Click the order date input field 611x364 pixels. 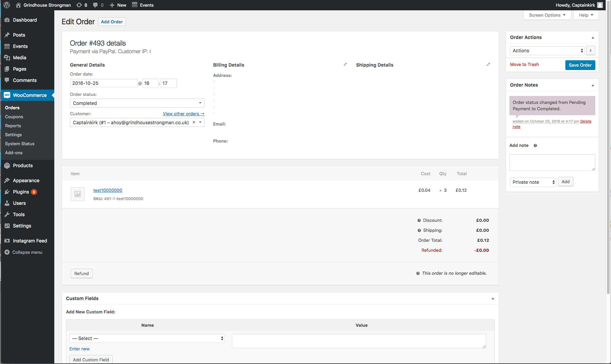point(104,83)
